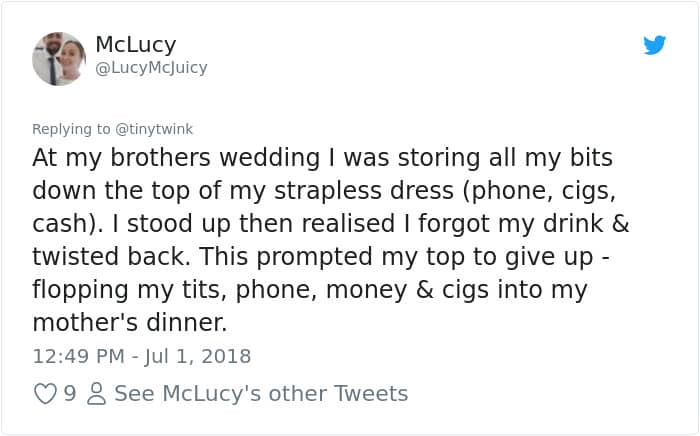700x436 pixels.
Task: Open the @tinytwink mention link
Action: 153,129
